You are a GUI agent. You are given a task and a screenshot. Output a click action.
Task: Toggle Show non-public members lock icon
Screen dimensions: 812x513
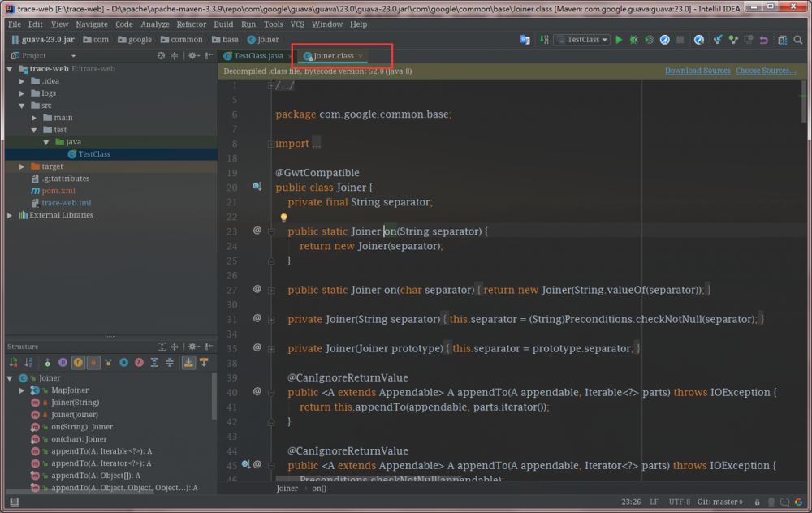tap(93, 363)
